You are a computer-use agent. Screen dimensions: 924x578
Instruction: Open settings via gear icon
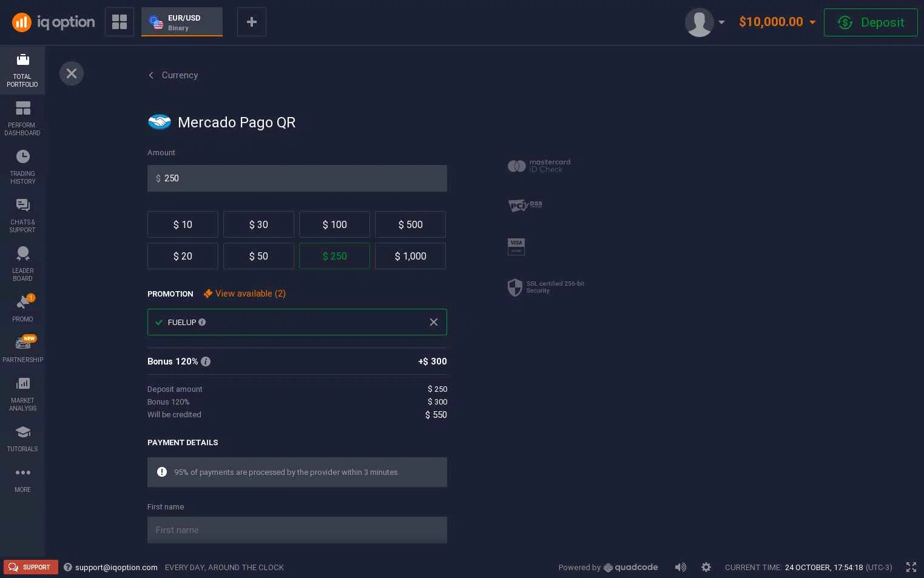(706, 567)
